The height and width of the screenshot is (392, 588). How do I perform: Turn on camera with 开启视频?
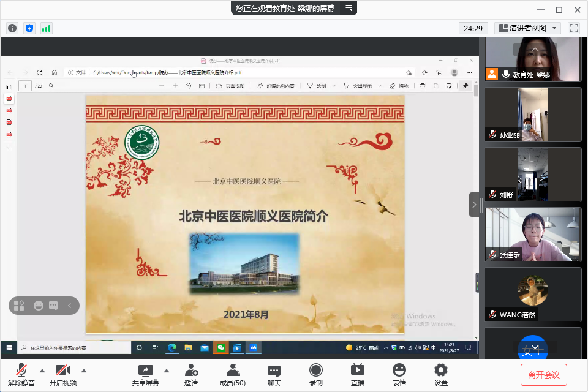63,375
